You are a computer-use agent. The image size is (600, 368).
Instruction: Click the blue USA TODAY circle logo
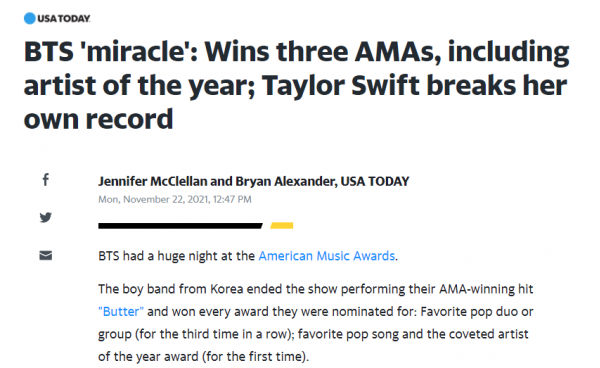(x=29, y=18)
